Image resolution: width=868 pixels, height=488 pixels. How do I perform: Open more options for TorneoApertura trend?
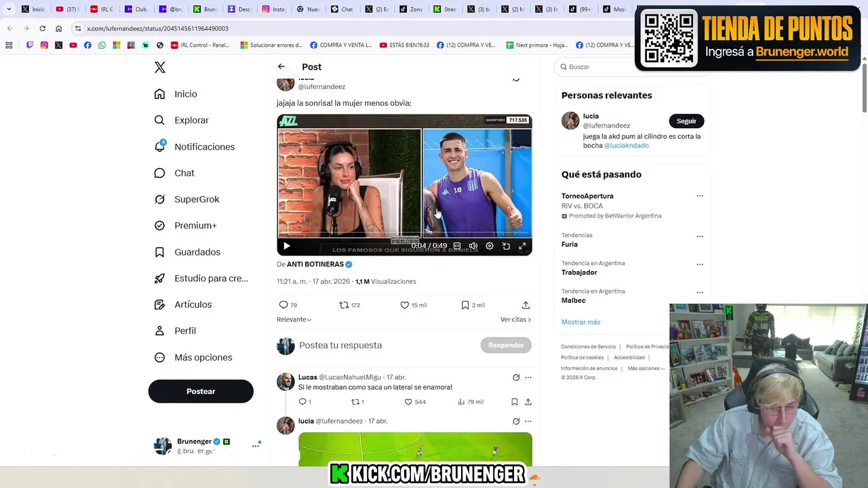[700, 196]
